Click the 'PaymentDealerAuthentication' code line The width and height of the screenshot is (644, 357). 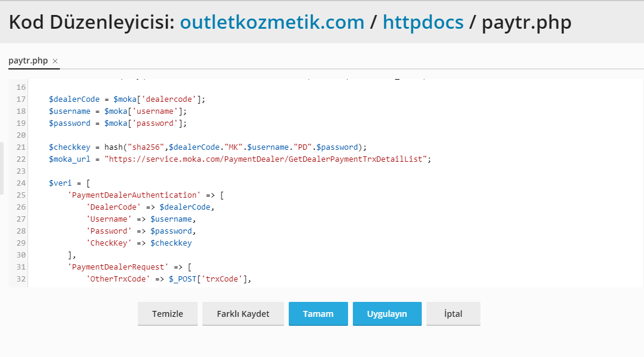pyautogui.click(x=146, y=195)
